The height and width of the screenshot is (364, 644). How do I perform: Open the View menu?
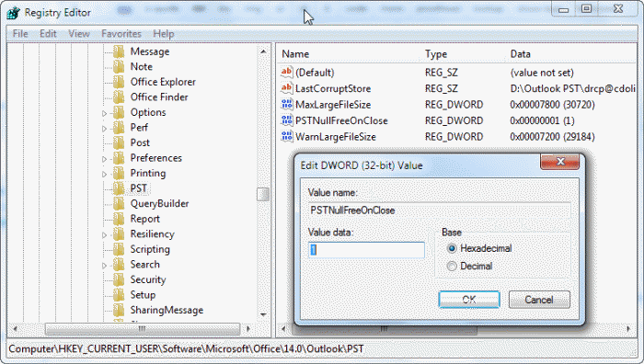point(79,34)
